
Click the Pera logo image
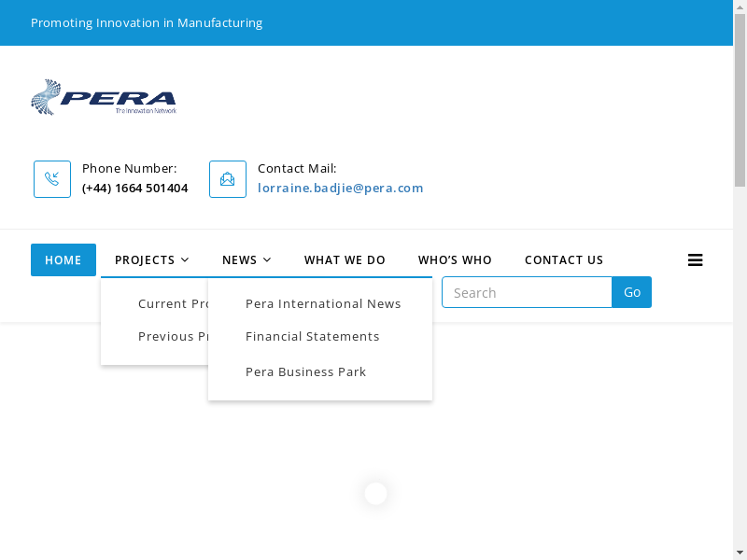pos(104,97)
